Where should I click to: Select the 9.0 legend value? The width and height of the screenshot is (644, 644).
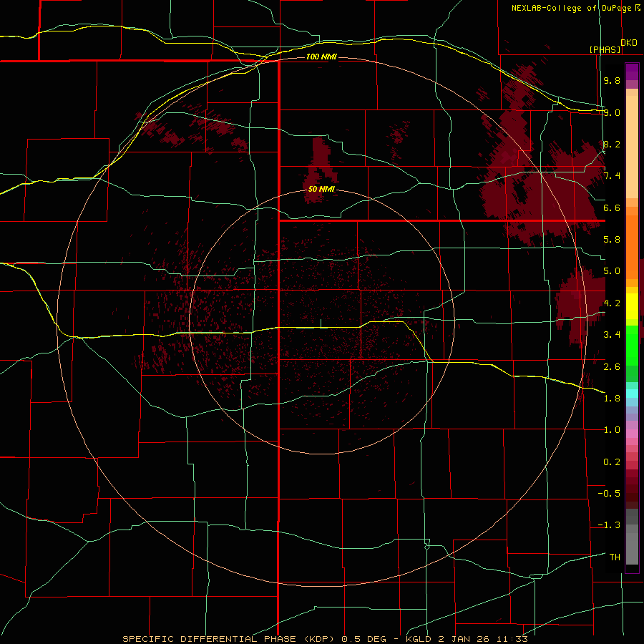click(612, 112)
